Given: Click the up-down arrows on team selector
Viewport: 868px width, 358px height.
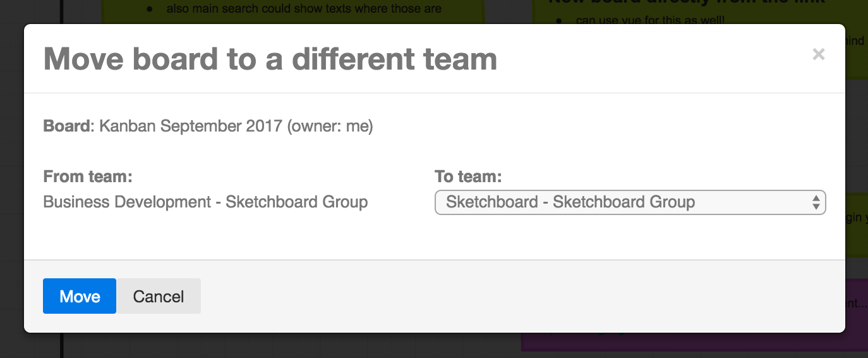Looking at the screenshot, I should point(816,202).
